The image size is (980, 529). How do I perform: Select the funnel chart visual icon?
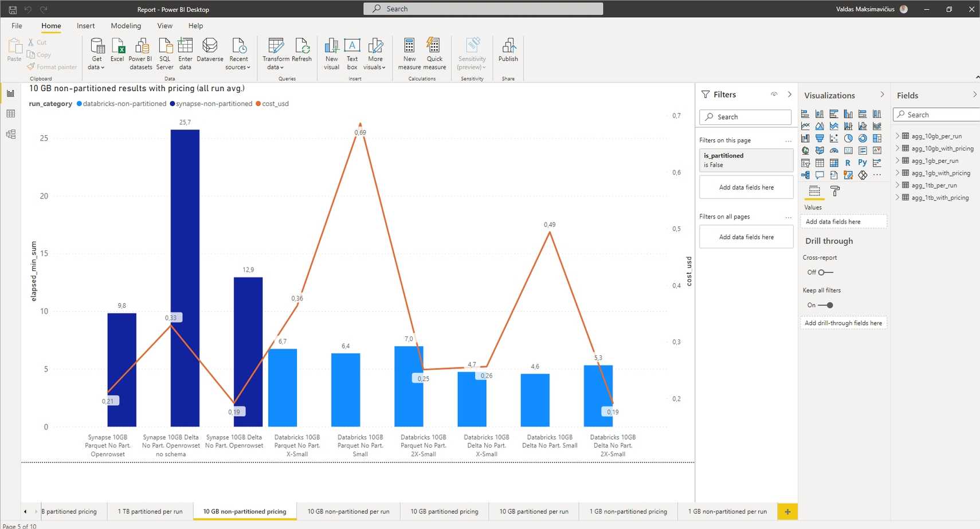pos(820,138)
